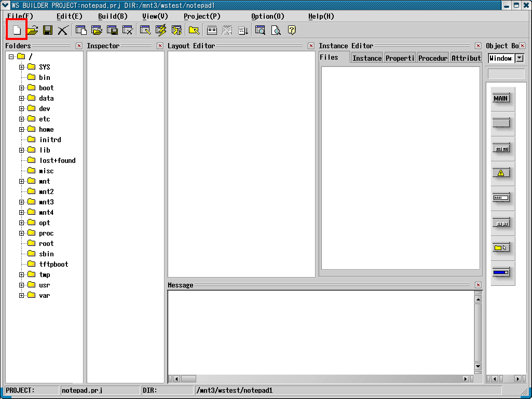The width and height of the screenshot is (532, 399).
Task: Expand the SYS folder tree node
Action: click(22, 67)
